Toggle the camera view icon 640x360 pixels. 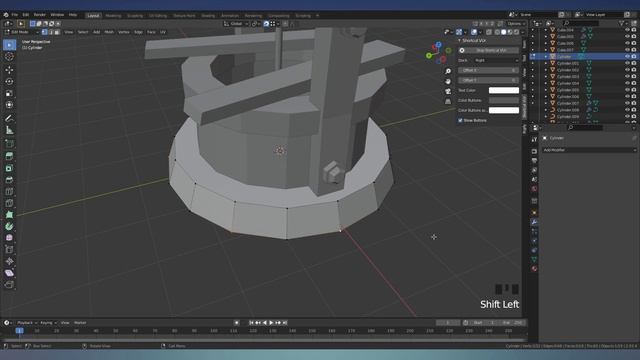[x=448, y=91]
